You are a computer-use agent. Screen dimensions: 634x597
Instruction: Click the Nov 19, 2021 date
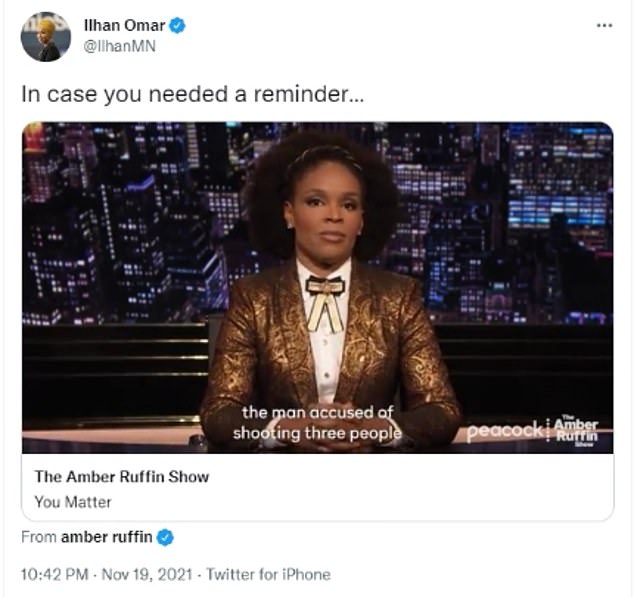coord(147,574)
